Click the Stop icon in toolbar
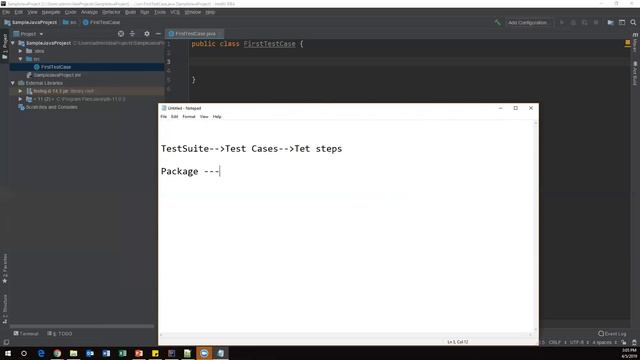 coord(596,22)
